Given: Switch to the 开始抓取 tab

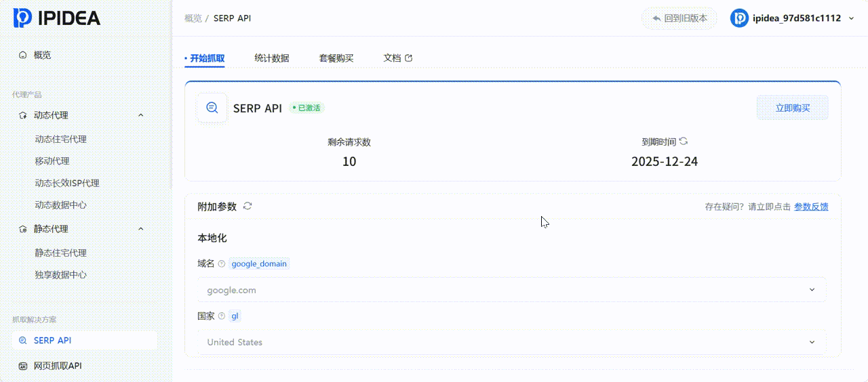Looking at the screenshot, I should 207,58.
